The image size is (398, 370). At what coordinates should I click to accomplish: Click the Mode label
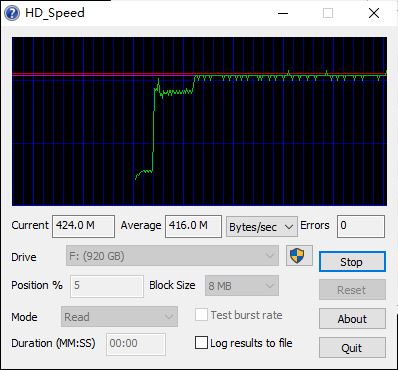tap(24, 317)
